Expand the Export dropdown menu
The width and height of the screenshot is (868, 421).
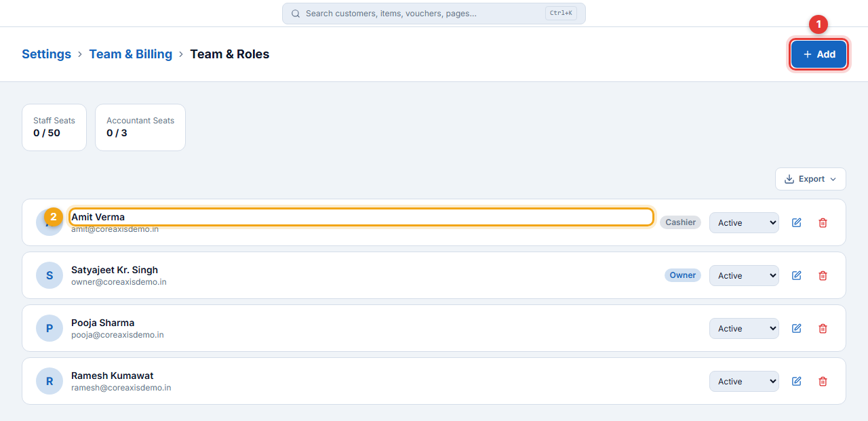pos(810,179)
